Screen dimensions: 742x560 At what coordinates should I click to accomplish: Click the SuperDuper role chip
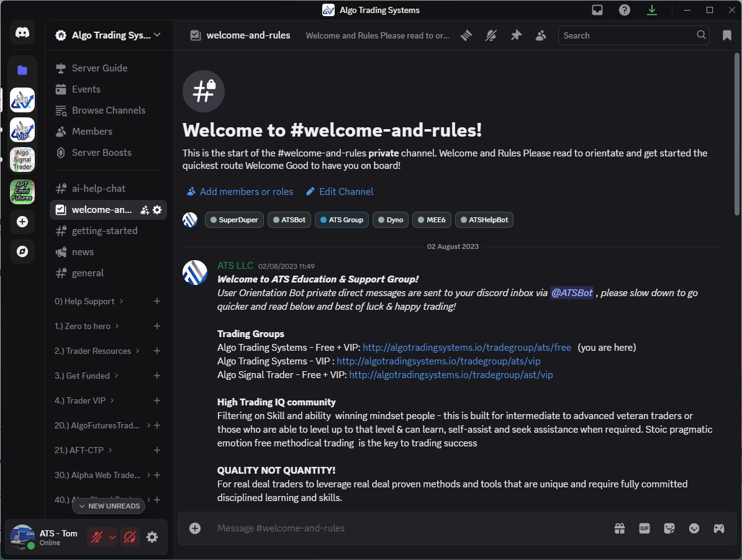click(x=234, y=220)
